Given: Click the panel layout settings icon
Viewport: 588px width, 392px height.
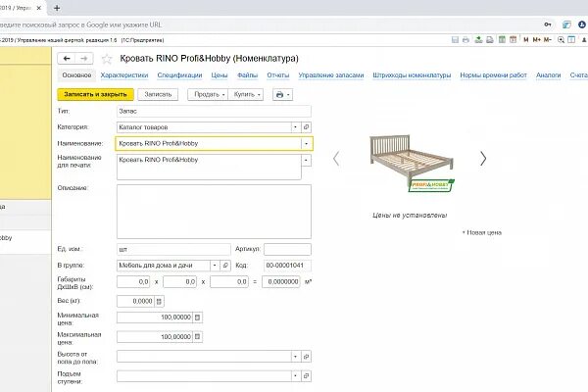Looking at the screenshot, I should point(571,40).
